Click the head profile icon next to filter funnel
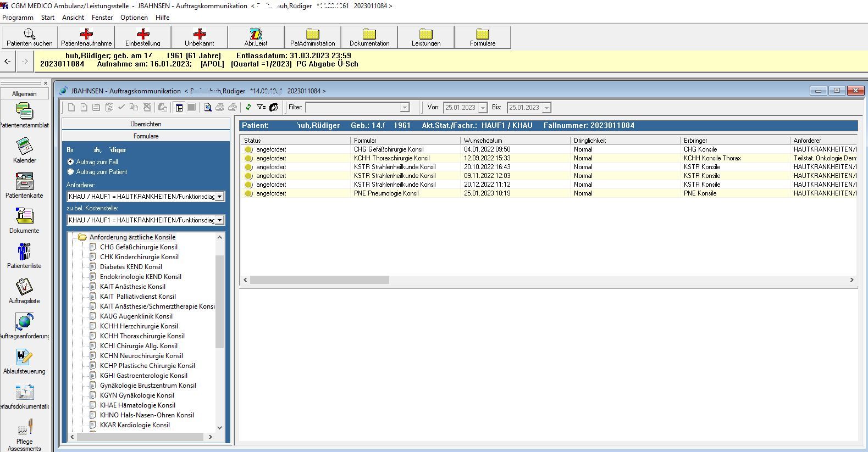868x452 pixels. click(274, 107)
